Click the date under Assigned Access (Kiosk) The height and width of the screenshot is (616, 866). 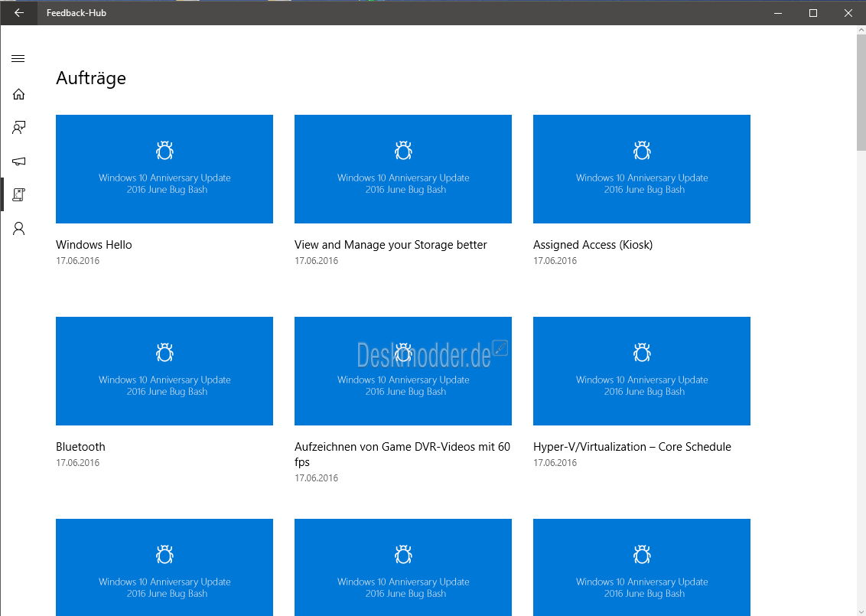(x=555, y=261)
